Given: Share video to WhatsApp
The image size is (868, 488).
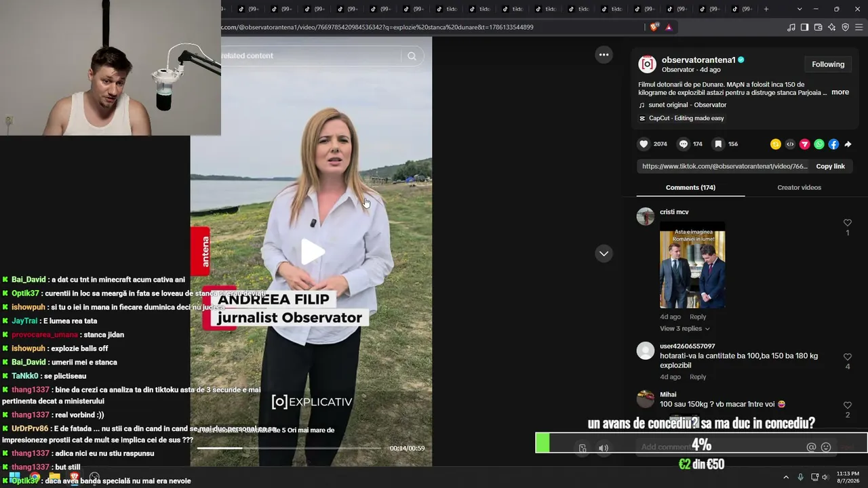Looking at the screenshot, I should click(819, 144).
